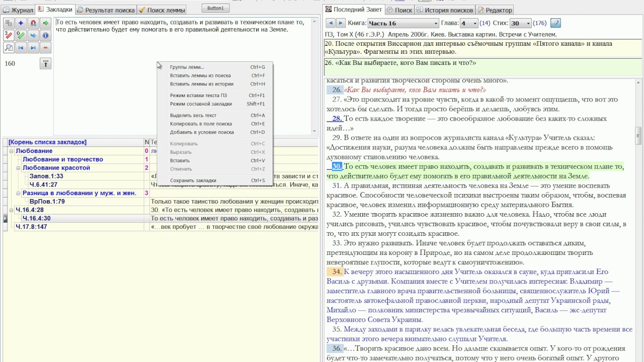
Task: Click the Button1 button
Action: point(216,8)
